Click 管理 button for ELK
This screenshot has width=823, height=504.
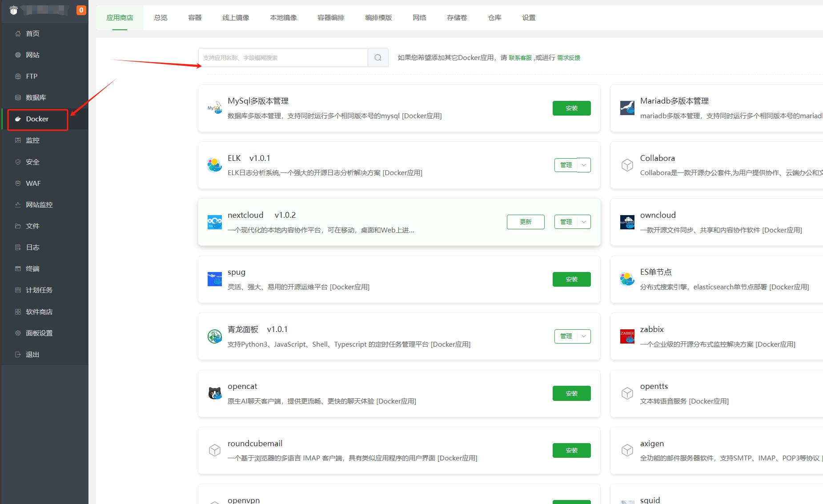point(566,165)
